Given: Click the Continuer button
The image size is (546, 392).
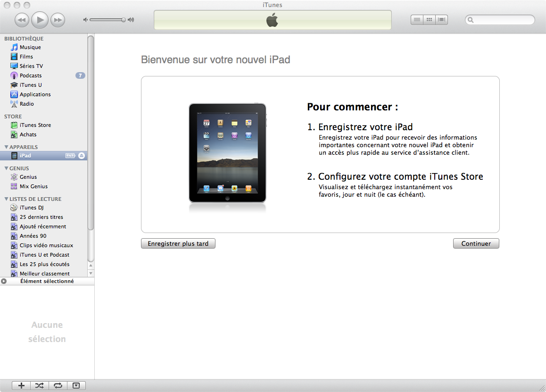Looking at the screenshot, I should (x=476, y=243).
